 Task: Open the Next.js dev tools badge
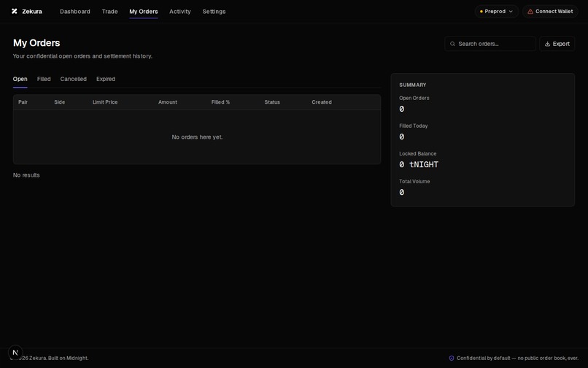tap(15, 353)
